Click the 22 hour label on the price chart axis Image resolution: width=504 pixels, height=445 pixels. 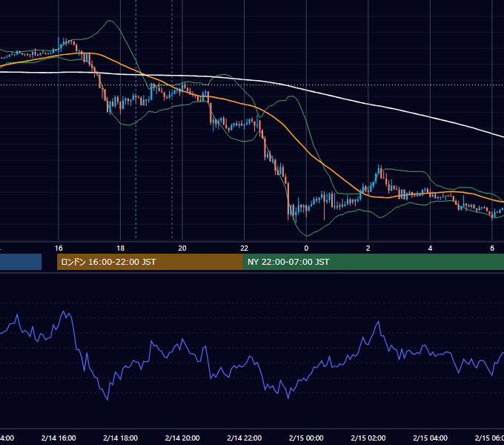[x=245, y=248]
